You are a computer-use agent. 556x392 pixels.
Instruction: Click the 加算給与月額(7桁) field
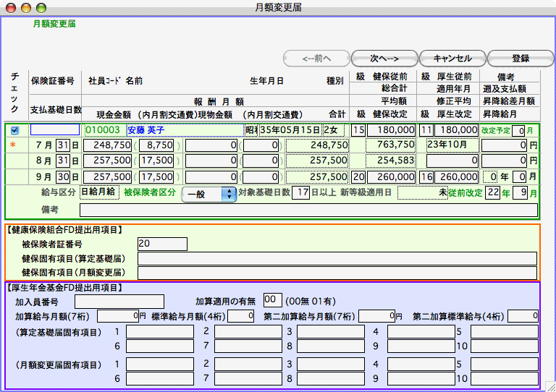point(118,315)
